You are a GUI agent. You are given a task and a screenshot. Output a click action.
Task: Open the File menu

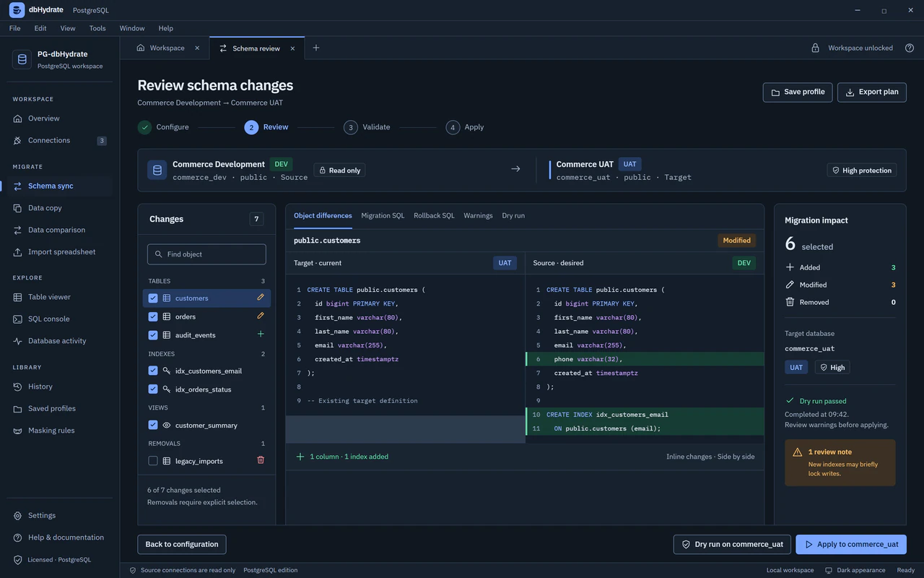pyautogui.click(x=14, y=28)
